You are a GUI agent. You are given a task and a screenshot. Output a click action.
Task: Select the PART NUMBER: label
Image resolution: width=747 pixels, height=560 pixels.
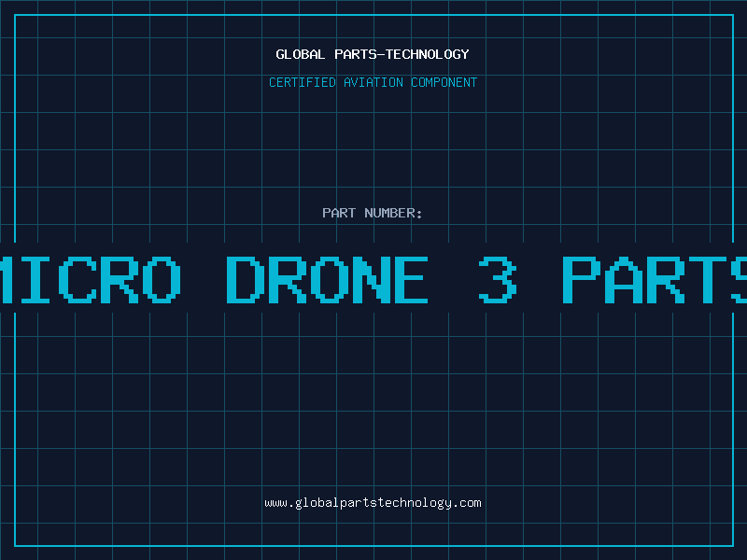(373, 213)
